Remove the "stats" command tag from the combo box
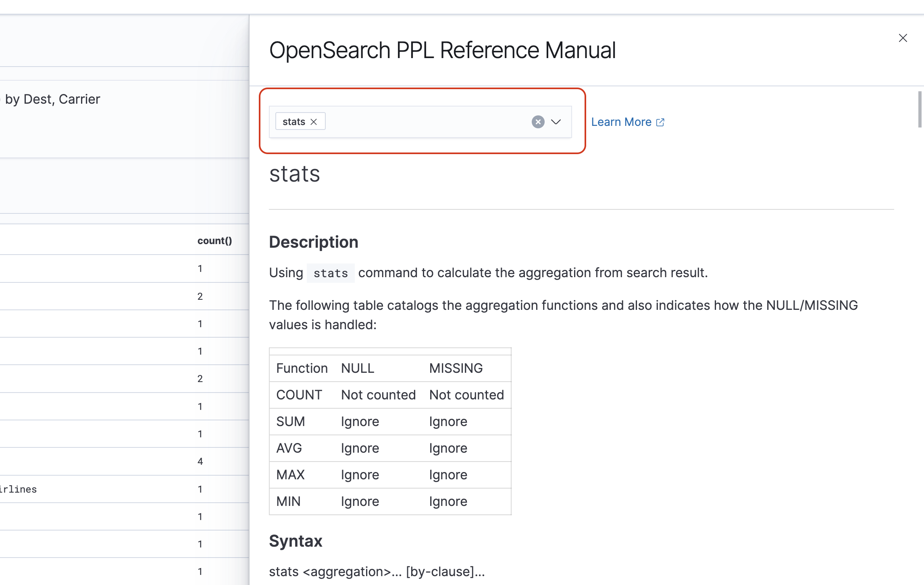 click(x=314, y=121)
